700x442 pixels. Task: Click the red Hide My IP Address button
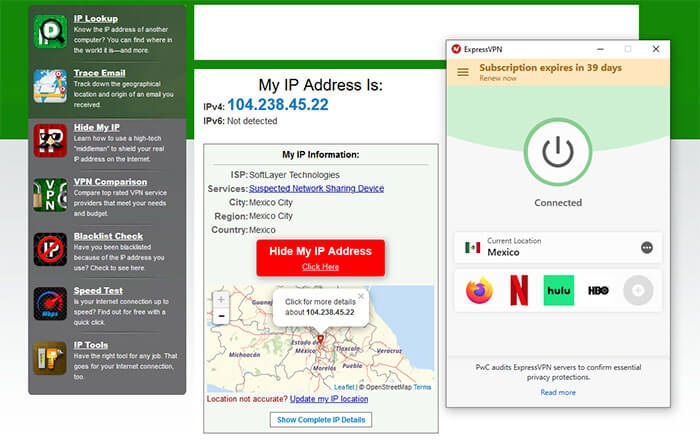pyautogui.click(x=320, y=258)
